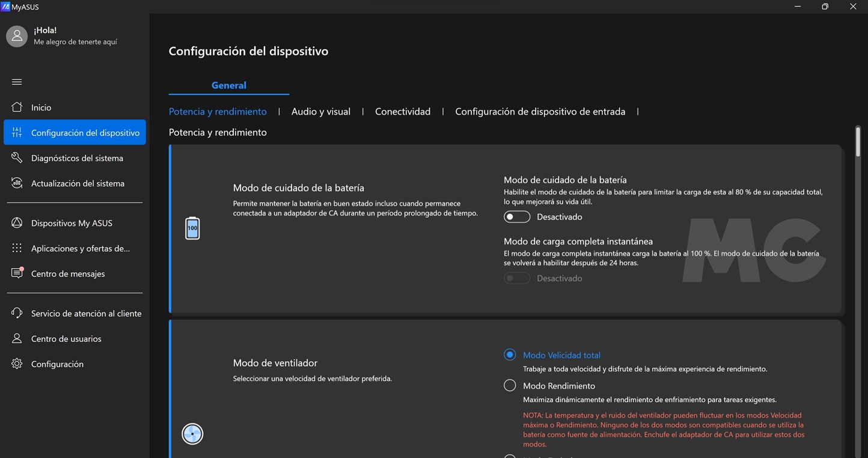Click the Potencia y rendimiento link
The image size is (868, 458).
[218, 112]
